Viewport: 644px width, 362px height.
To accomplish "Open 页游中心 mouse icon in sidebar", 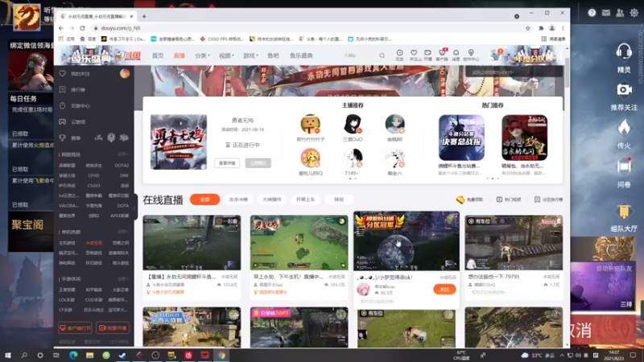I will (63, 105).
